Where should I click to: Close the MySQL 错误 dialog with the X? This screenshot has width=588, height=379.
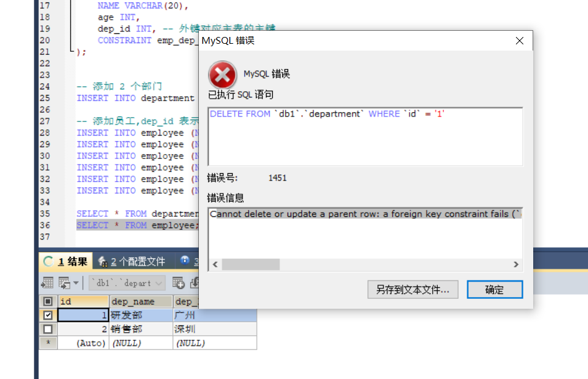click(520, 41)
